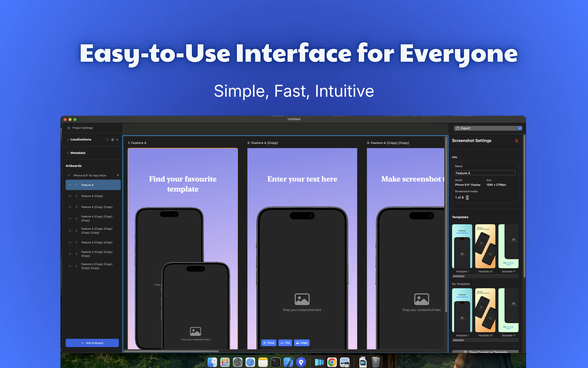Open Launchpad from the Dock

pos(225,362)
